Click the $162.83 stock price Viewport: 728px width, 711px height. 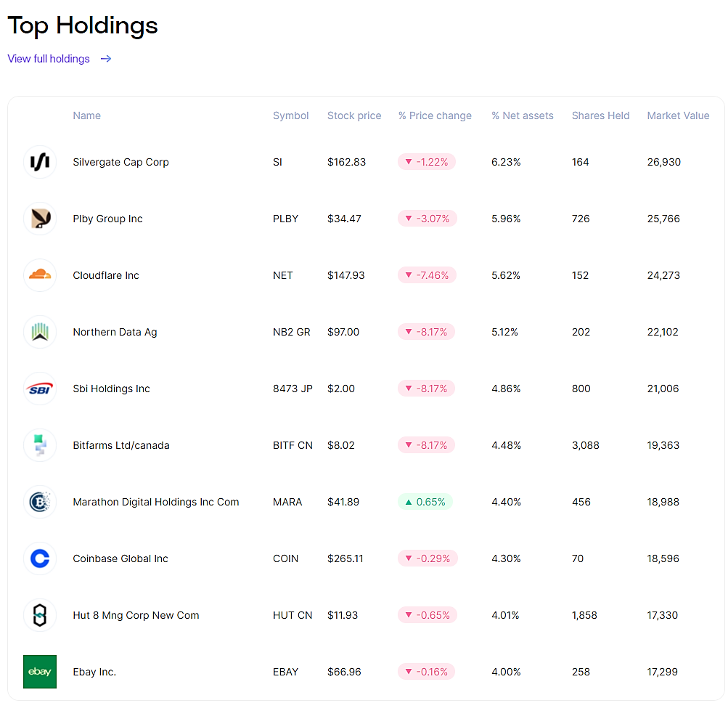click(x=347, y=162)
